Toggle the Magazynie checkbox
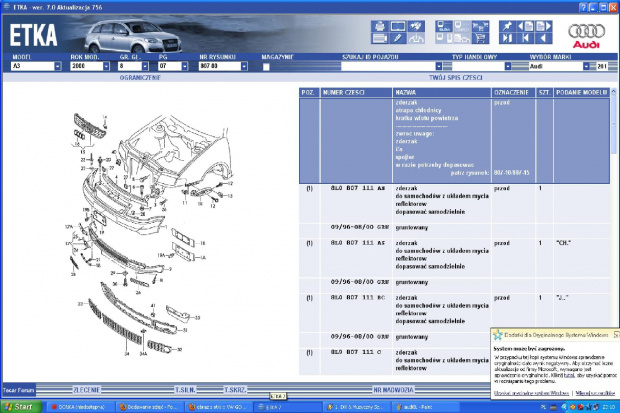 point(267,67)
